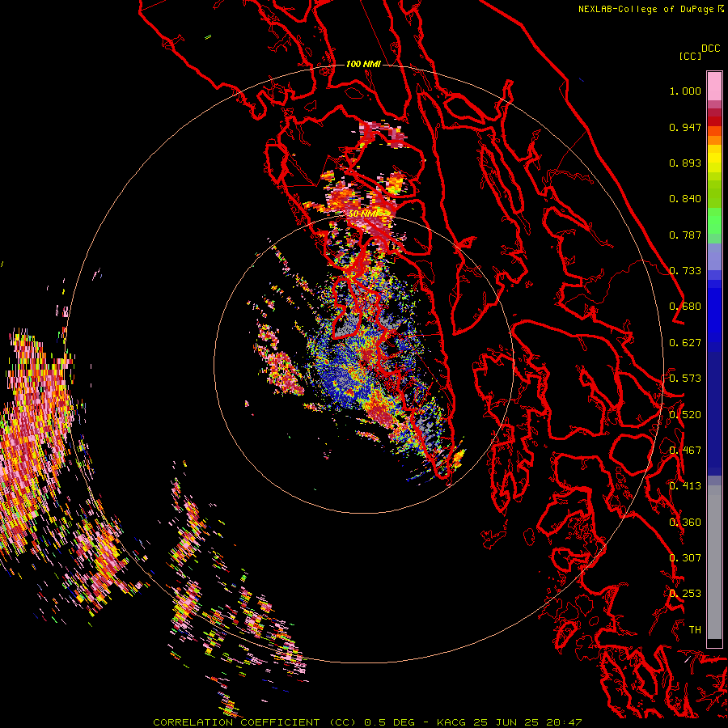The width and height of the screenshot is (728, 728).
Task: Click the 50 NMI range ring label
Action: (363, 214)
